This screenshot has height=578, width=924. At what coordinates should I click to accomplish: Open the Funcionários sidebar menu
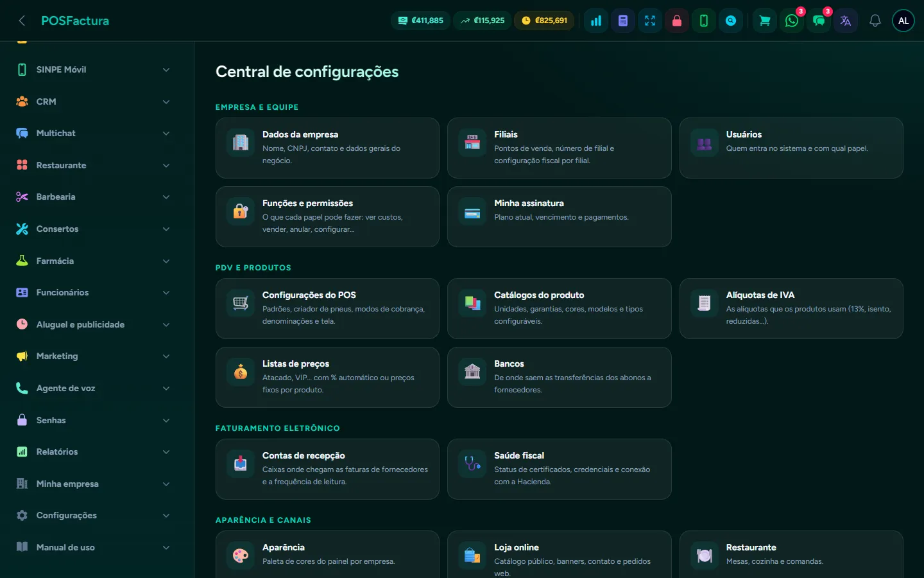94,292
